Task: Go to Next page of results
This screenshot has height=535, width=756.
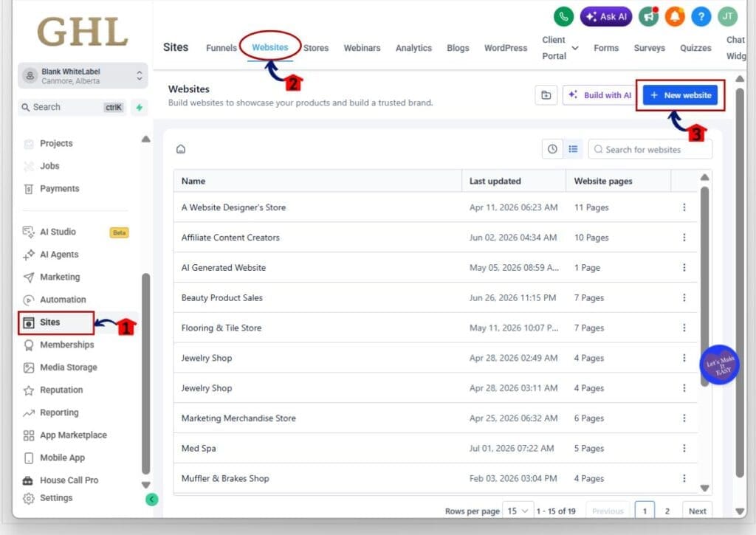Action: tap(697, 511)
